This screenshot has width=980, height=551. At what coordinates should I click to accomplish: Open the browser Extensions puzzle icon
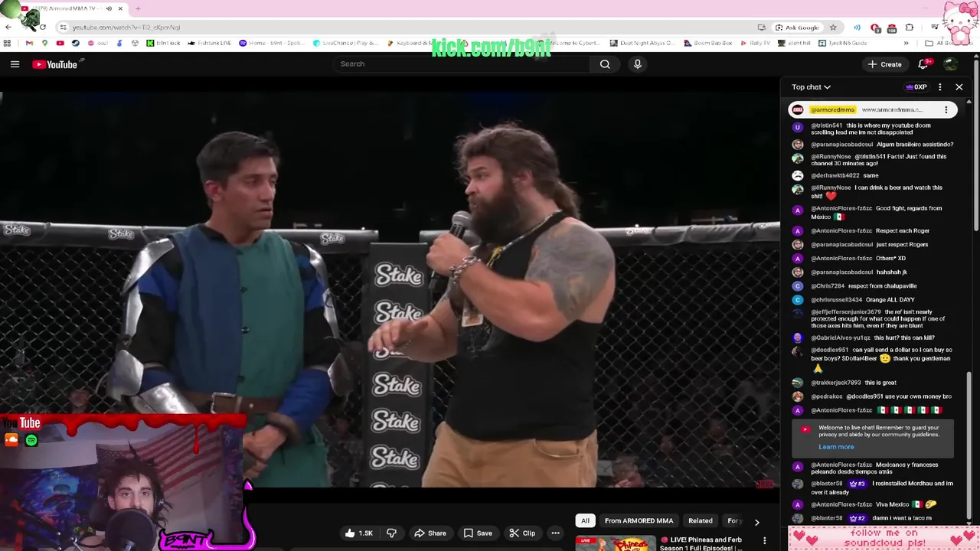[910, 28]
